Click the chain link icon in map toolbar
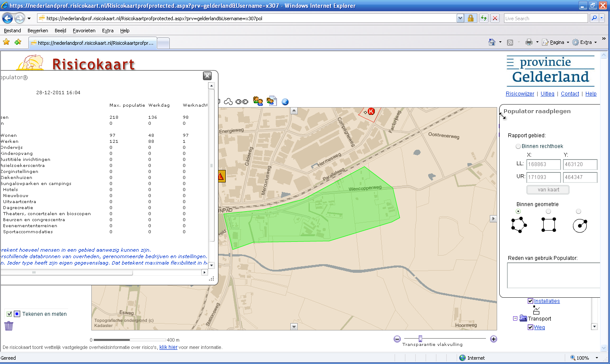Screen dimensions: 610x364 [x=242, y=102]
